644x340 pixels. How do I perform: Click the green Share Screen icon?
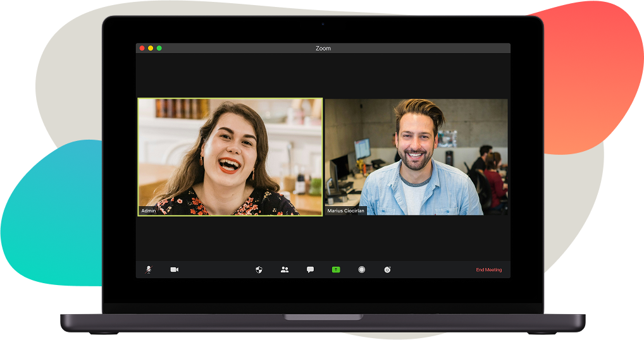pyautogui.click(x=336, y=269)
